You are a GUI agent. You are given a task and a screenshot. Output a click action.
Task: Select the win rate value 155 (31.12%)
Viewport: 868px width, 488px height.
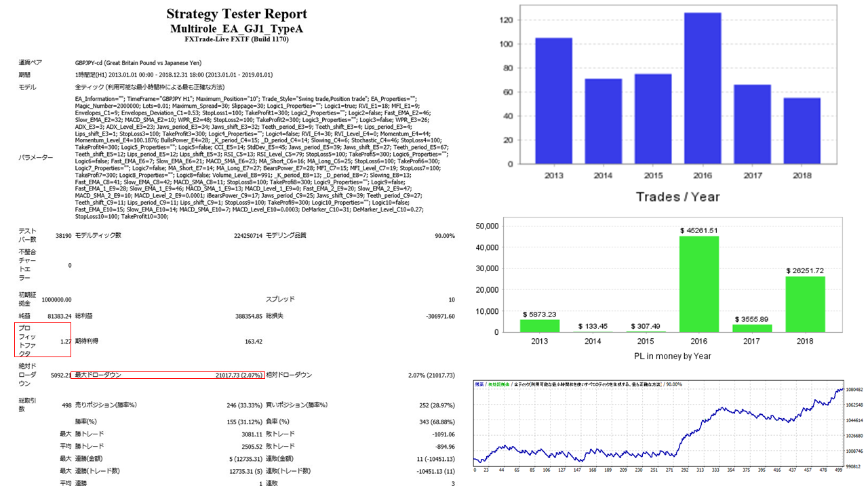pyautogui.click(x=245, y=422)
